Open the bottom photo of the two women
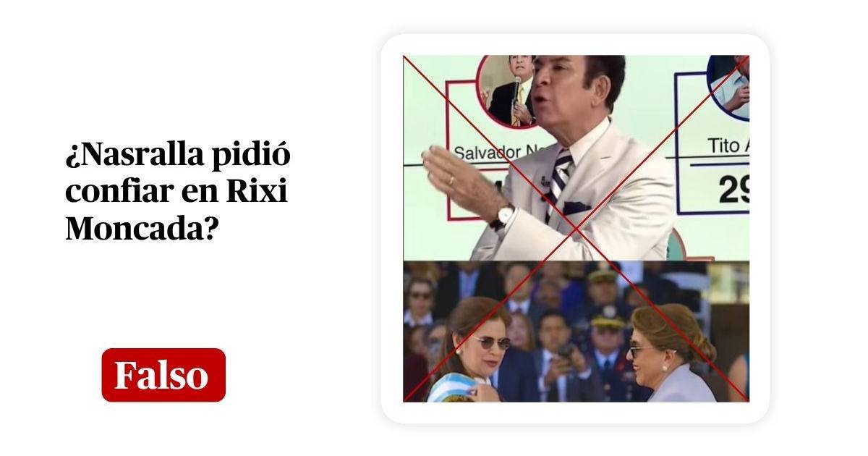The image size is (868, 456). 576,332
